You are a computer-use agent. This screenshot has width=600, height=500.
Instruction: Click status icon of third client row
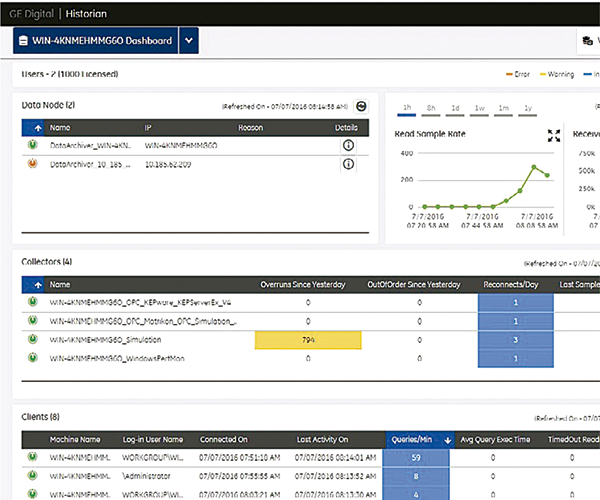click(33, 493)
